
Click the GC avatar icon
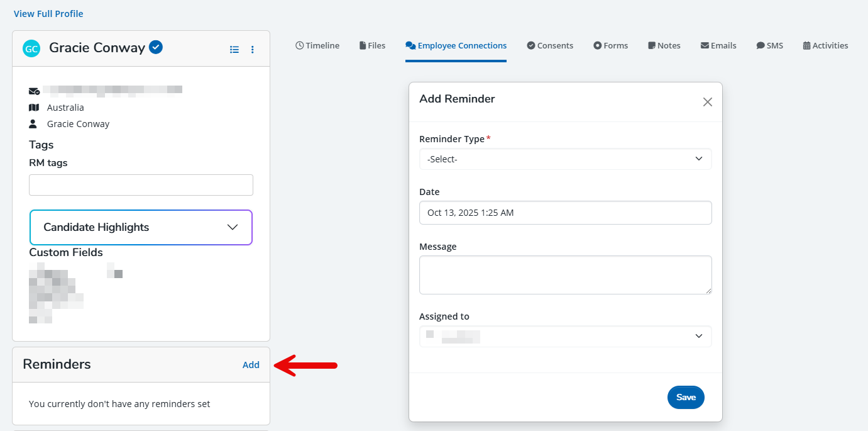click(x=31, y=48)
